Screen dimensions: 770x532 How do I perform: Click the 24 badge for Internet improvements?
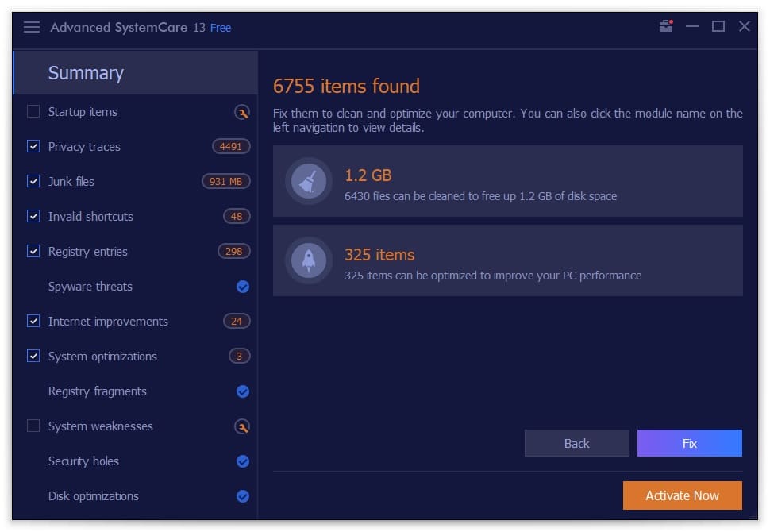(237, 322)
